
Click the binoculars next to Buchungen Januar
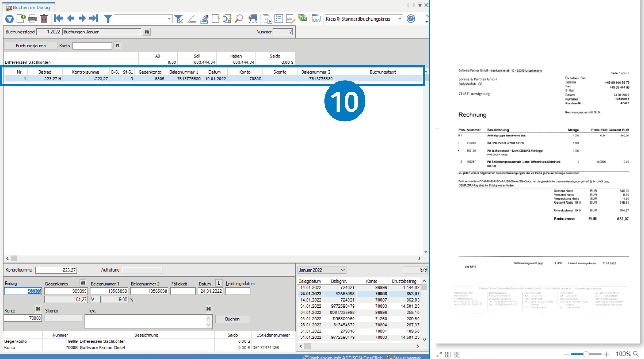pyautogui.click(x=147, y=32)
